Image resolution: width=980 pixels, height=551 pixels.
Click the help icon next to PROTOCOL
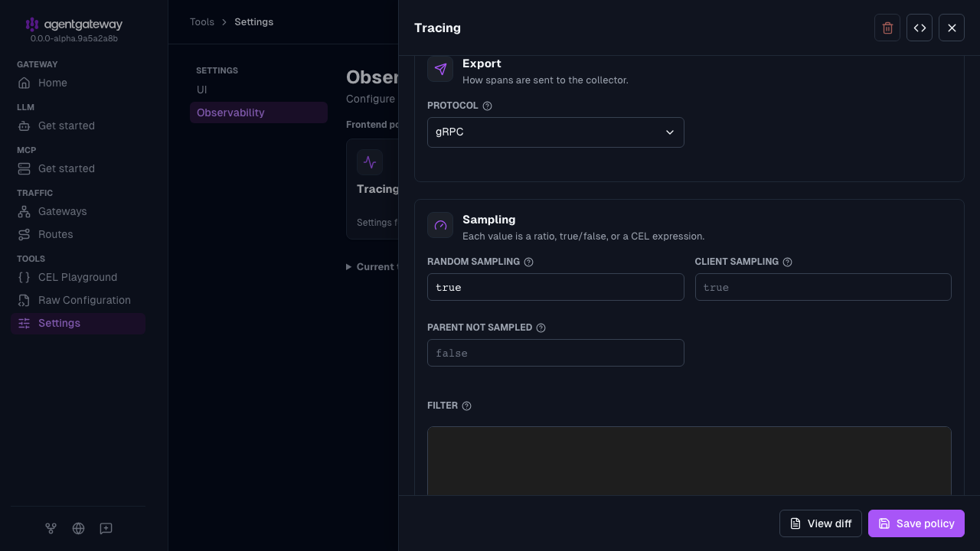click(x=487, y=106)
